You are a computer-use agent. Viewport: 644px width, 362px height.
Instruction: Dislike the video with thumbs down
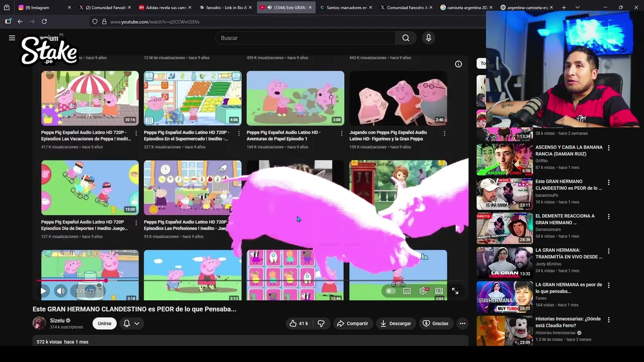[321, 323]
